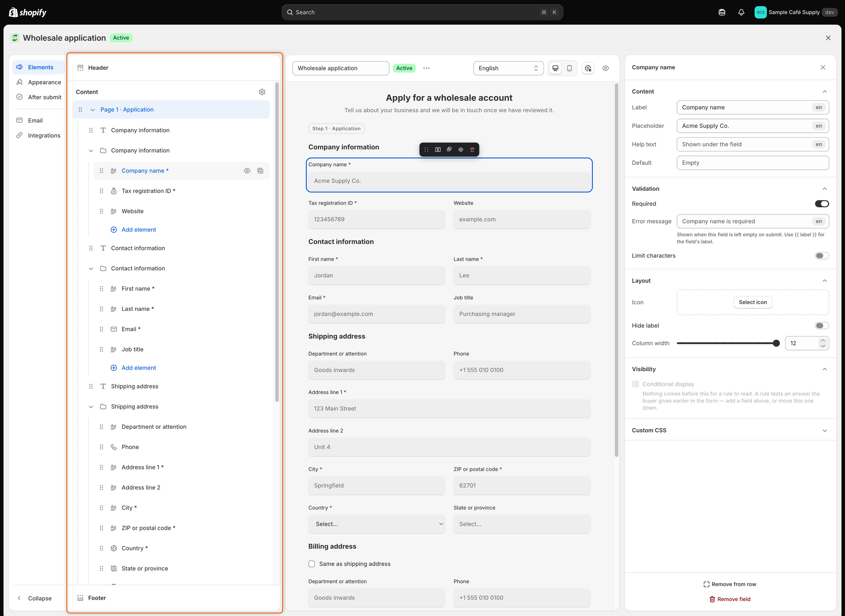Go to Integrations section
The image size is (845, 616).
[x=39, y=136]
